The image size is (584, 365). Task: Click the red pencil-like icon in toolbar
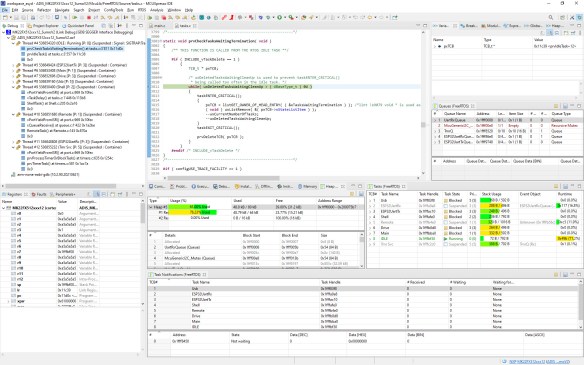(x=224, y=18)
